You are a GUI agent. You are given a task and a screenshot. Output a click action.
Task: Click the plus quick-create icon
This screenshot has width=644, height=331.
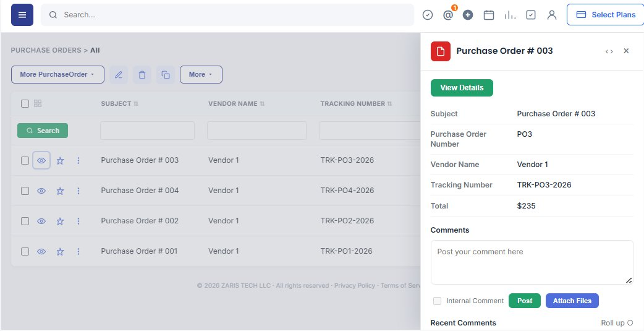coord(468,15)
